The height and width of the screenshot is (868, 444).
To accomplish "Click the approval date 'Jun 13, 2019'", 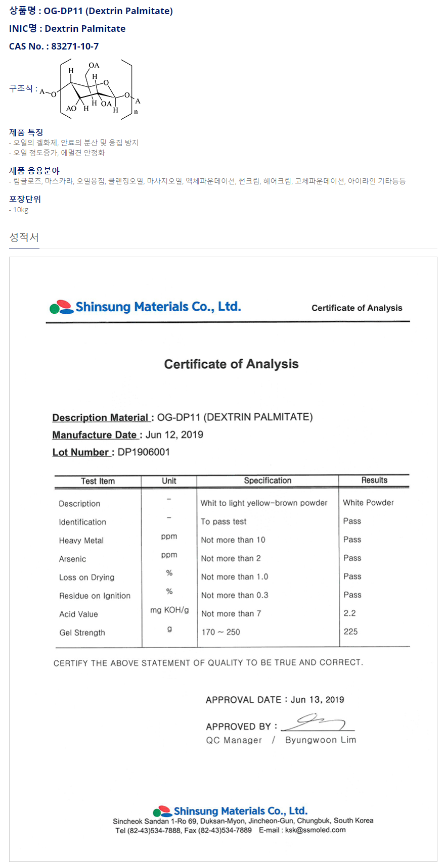I will (x=317, y=700).
